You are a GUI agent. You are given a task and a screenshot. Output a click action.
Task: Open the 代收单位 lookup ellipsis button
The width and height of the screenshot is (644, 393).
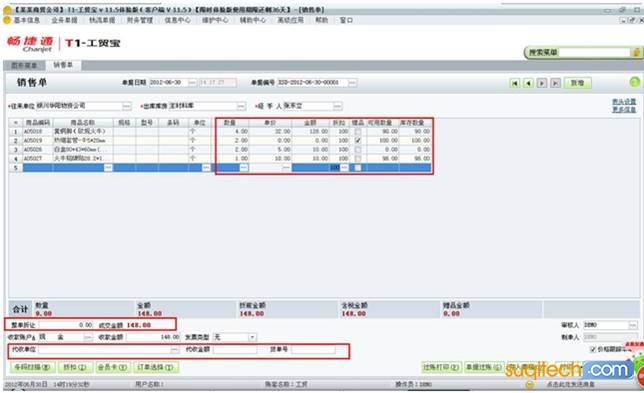(175, 349)
